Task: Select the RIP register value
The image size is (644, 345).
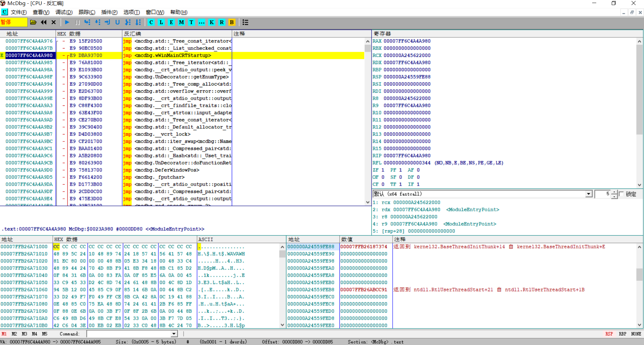Action: (407, 156)
